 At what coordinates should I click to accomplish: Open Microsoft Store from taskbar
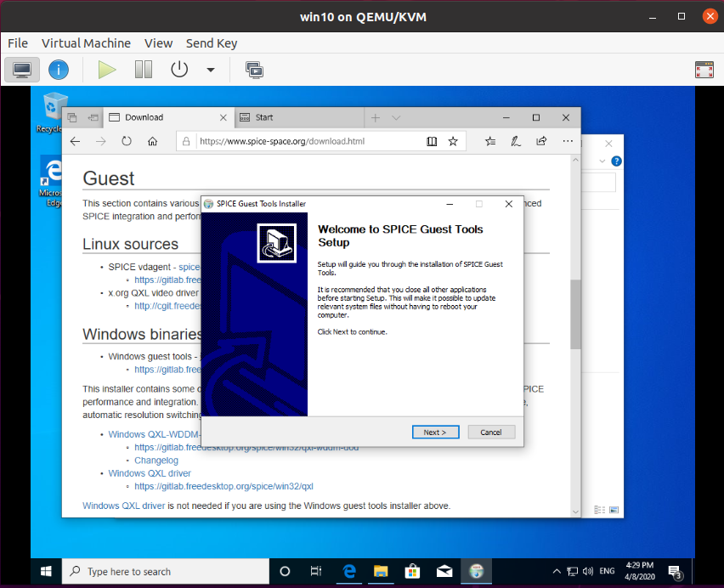[412, 571]
